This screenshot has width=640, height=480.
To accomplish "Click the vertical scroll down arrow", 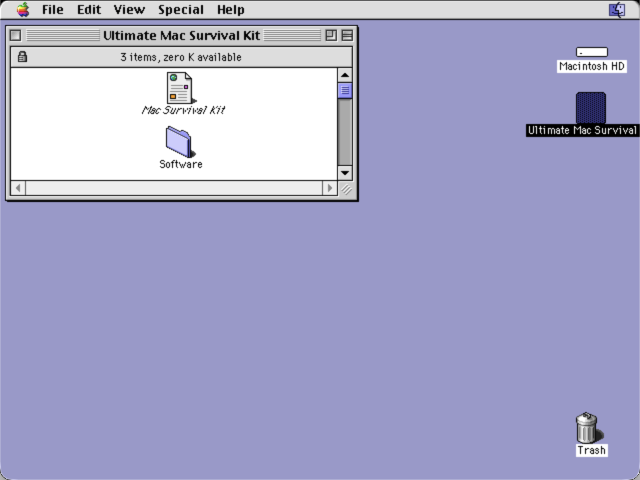I will point(345,173).
